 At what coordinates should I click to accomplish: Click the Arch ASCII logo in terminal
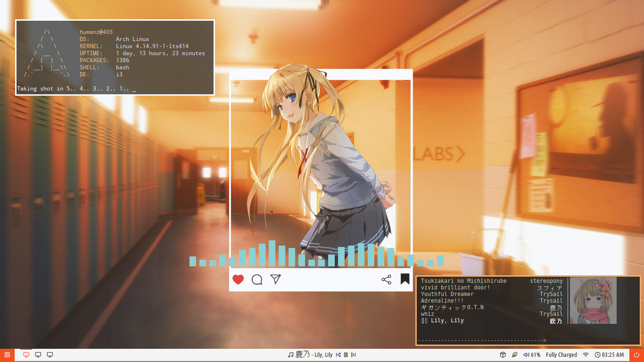[x=47, y=53]
